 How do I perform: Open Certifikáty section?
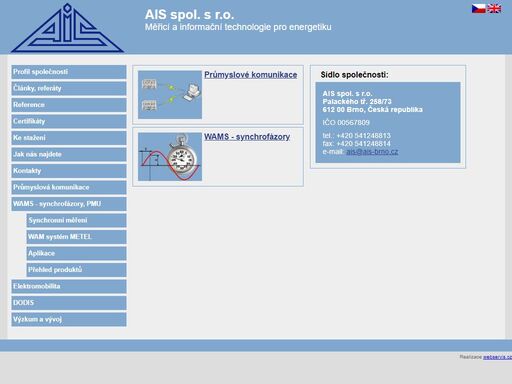coord(69,121)
